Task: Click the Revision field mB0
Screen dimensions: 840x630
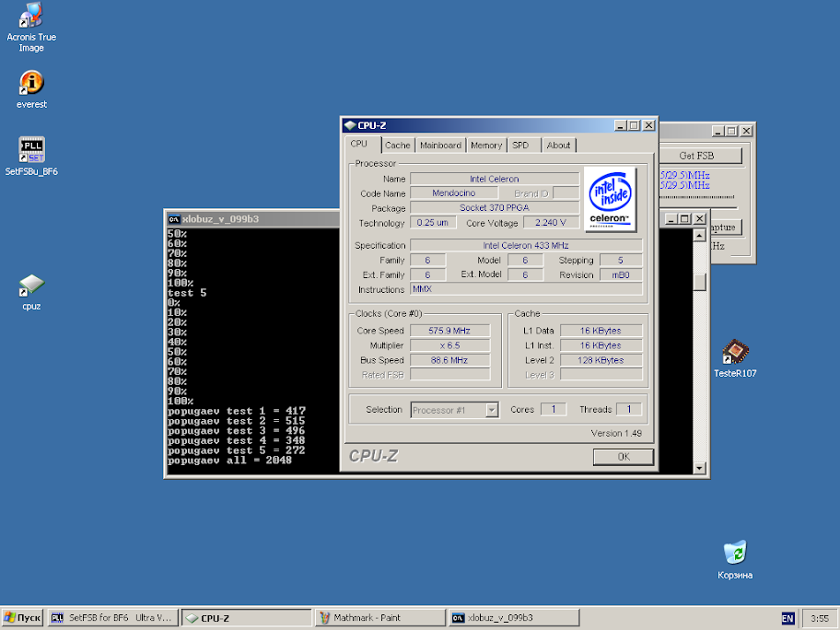Action: [621, 274]
